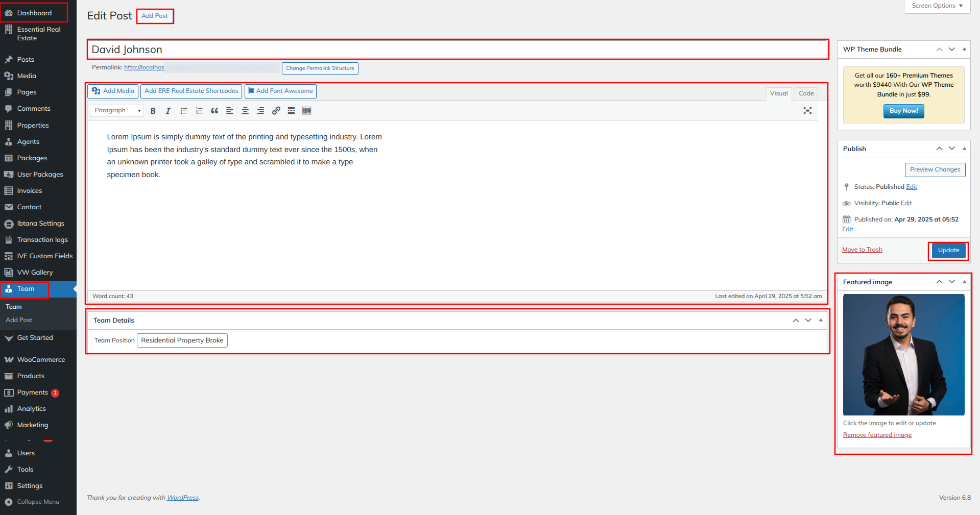Click the insert link icon
This screenshot has height=515, width=980.
pos(276,111)
